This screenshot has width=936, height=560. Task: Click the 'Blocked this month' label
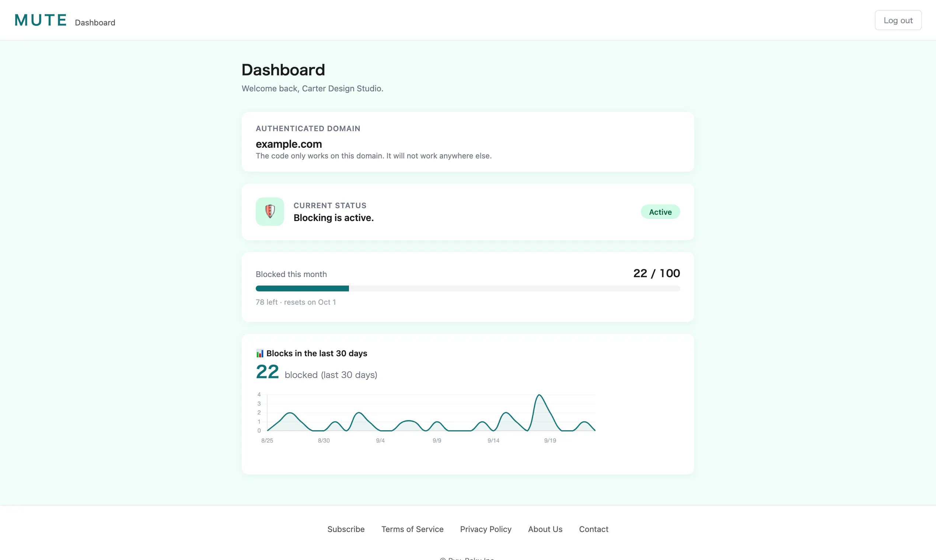pyautogui.click(x=291, y=274)
